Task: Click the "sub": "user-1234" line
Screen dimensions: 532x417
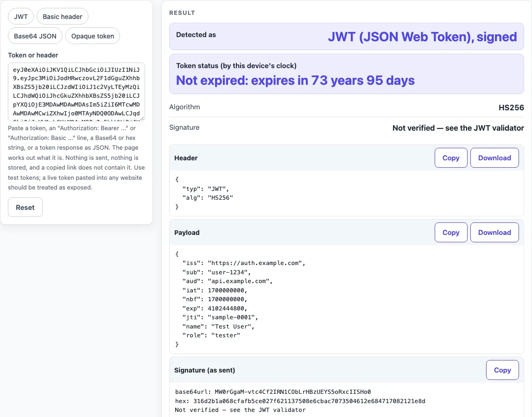Action: click(x=216, y=272)
